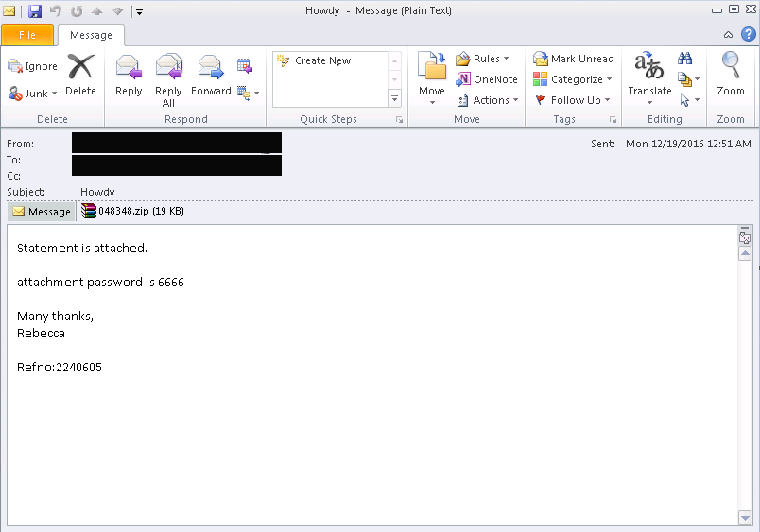Mark this message as Unread
The width and height of the screenshot is (760, 532).
[574, 59]
